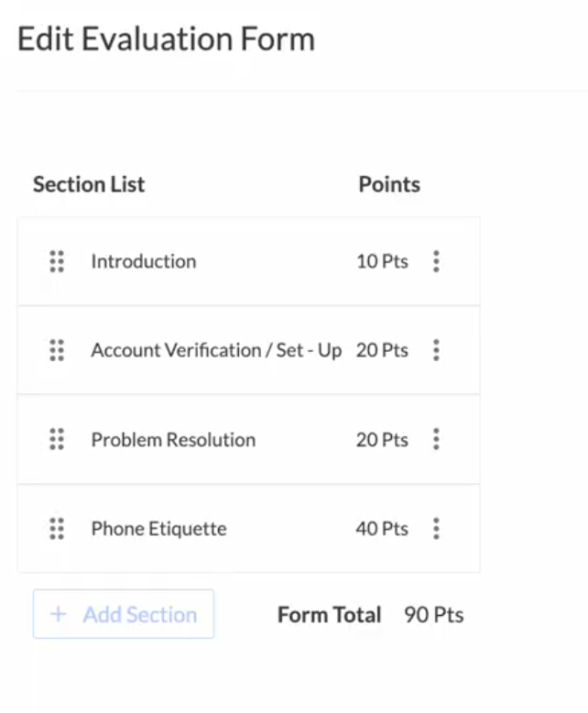The height and width of the screenshot is (713, 588).
Task: Click the Form Total 90 Pts value
Action: pyautogui.click(x=434, y=615)
